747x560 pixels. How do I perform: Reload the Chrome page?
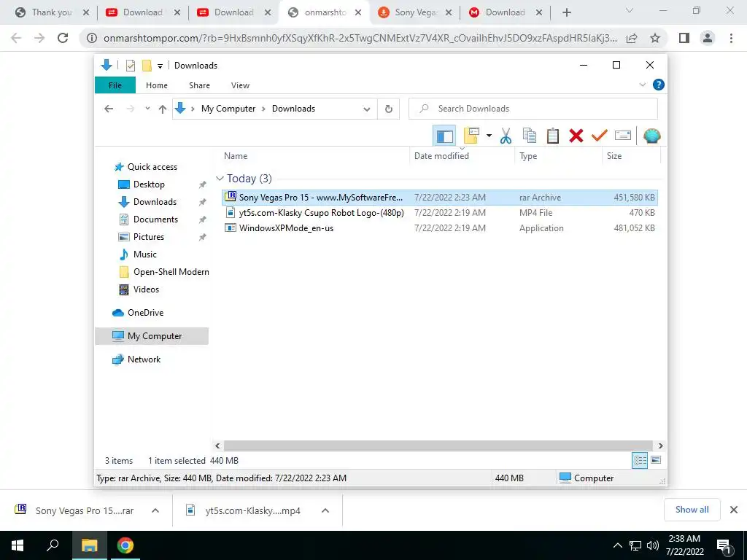[63, 38]
